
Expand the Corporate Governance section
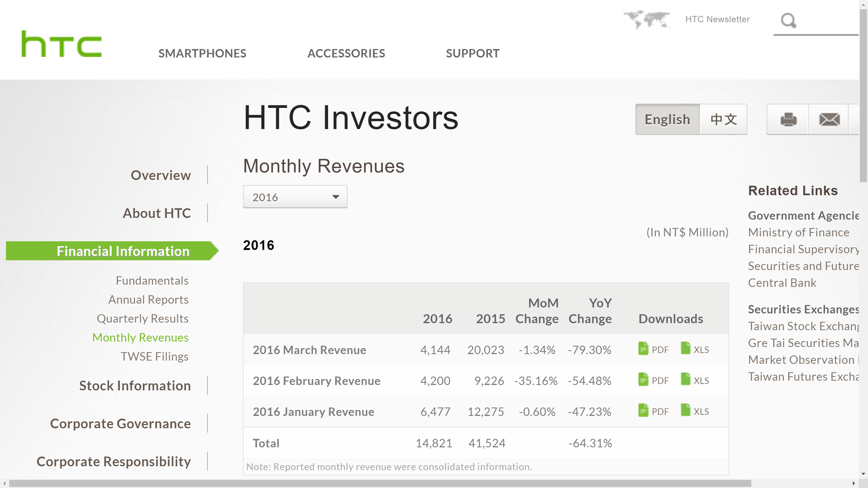(120, 424)
